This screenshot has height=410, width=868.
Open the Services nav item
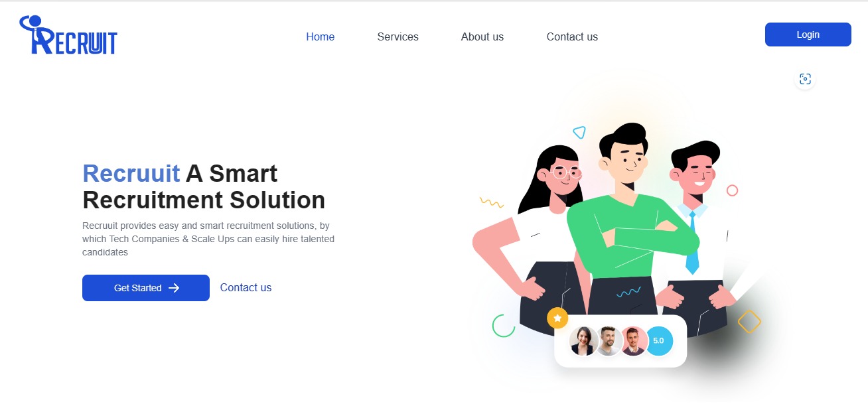(398, 37)
